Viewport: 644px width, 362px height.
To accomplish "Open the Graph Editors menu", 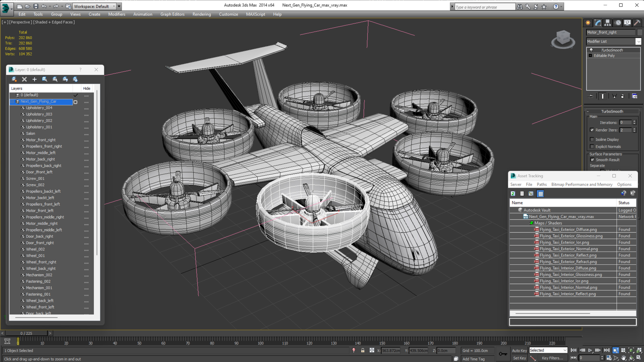I will point(172,14).
